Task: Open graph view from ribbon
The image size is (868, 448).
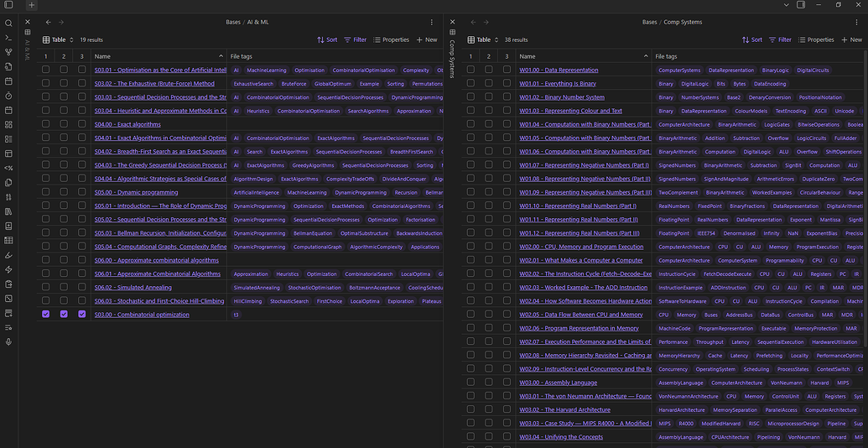Action: point(8,52)
